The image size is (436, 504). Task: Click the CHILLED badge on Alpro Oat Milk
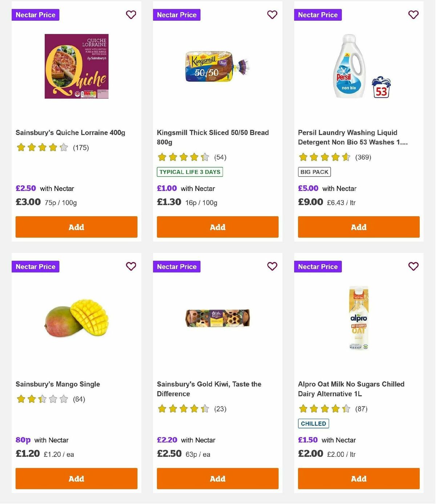tap(313, 423)
